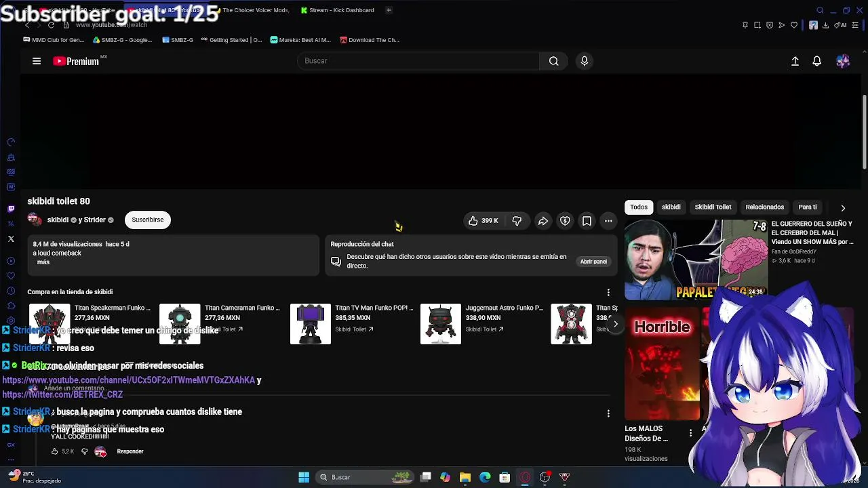This screenshot has width=868, height=488.
Task: Dislike the Y'ALL COOKED comment
Action: (x=85, y=451)
